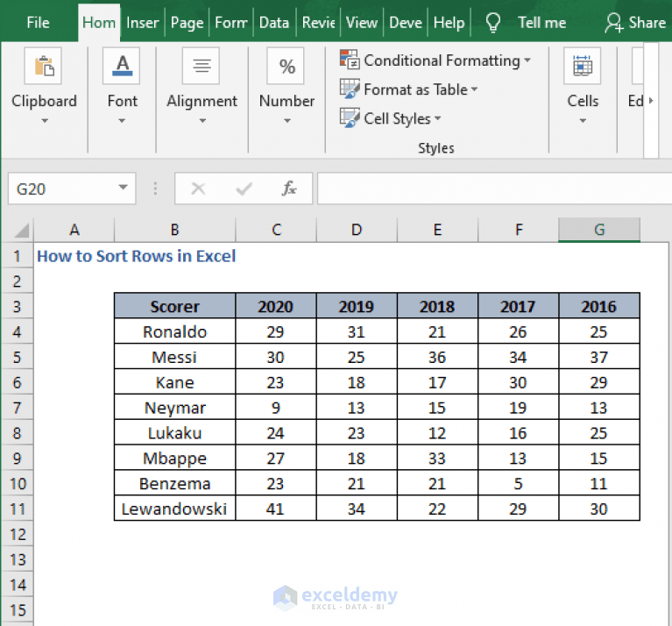The width and height of the screenshot is (672, 626).
Task: Open the Clipboard paste icon
Action: click(43, 66)
